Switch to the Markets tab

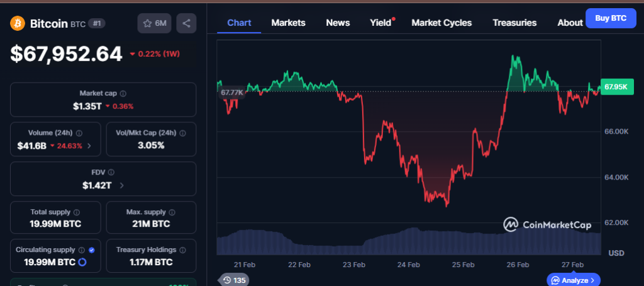[288, 23]
